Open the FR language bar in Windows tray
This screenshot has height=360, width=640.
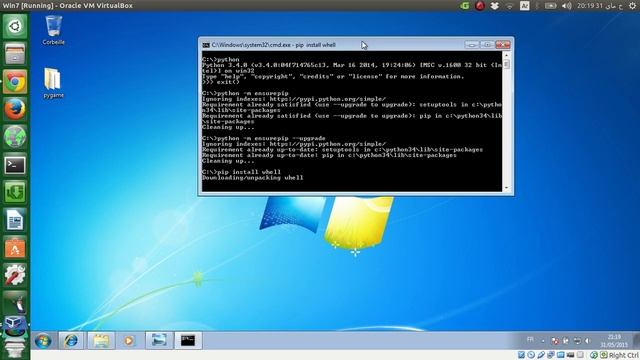click(x=530, y=339)
